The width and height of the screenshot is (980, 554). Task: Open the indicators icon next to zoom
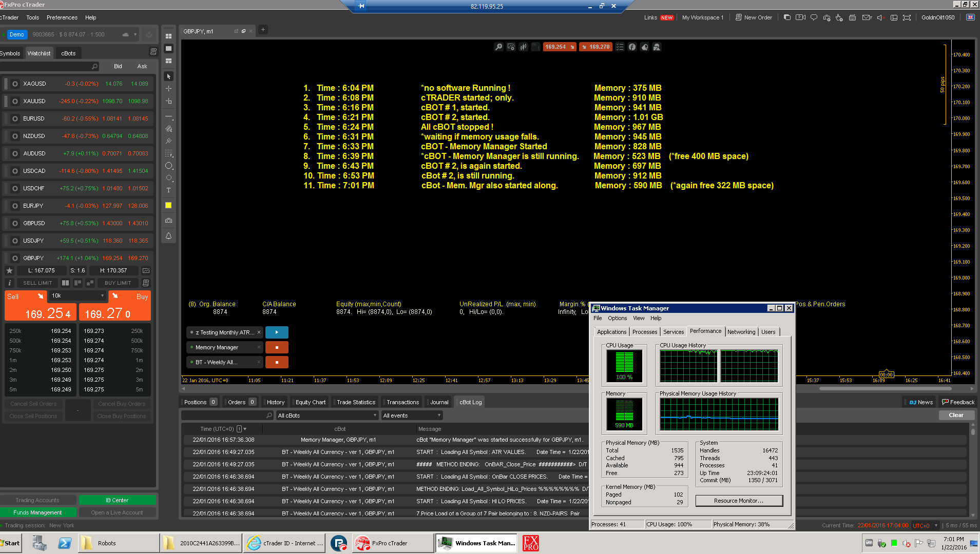click(x=511, y=47)
